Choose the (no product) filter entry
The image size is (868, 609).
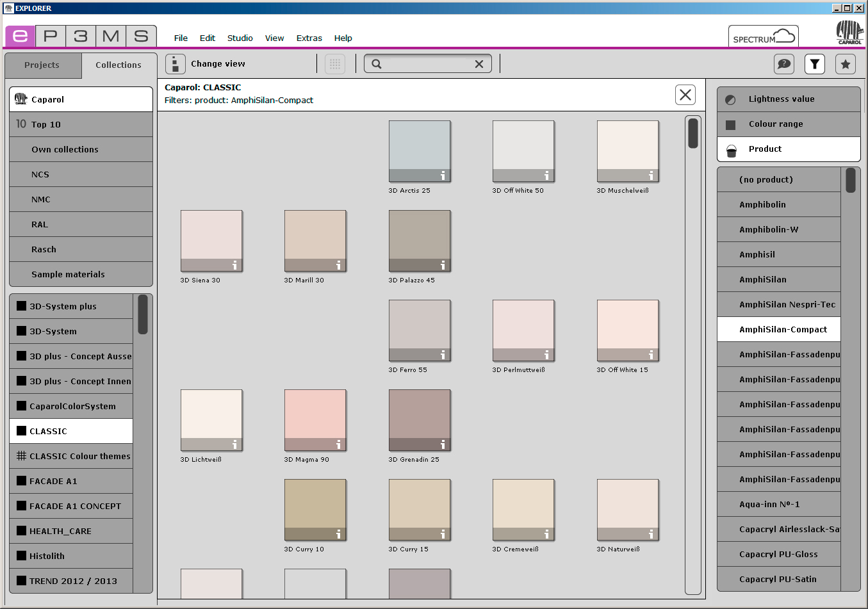coord(779,179)
